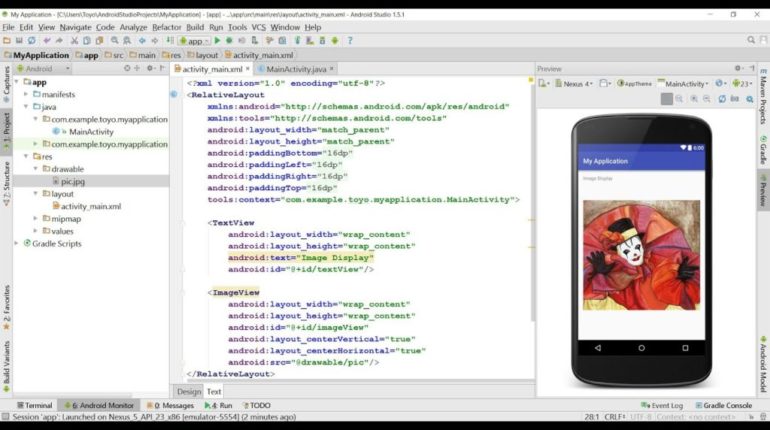Image resolution: width=770 pixels, height=430 pixels.
Task: Select pic.jpg in the drawable folder
Action: pyautogui.click(x=72, y=181)
